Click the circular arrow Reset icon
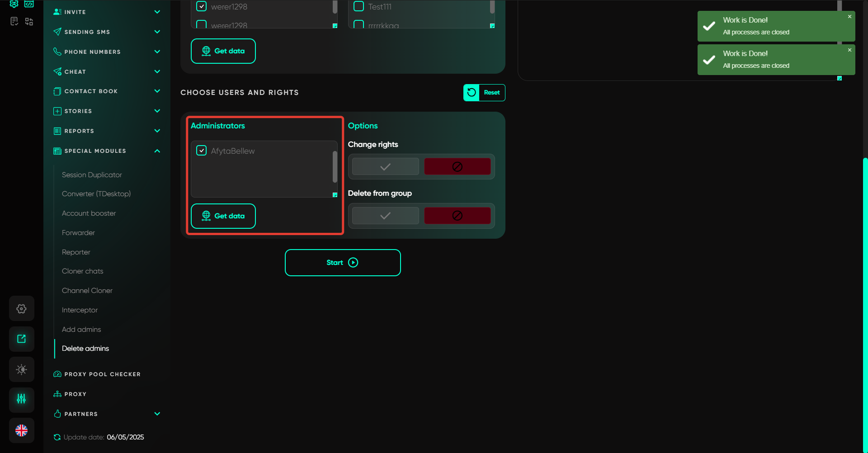 click(472, 93)
